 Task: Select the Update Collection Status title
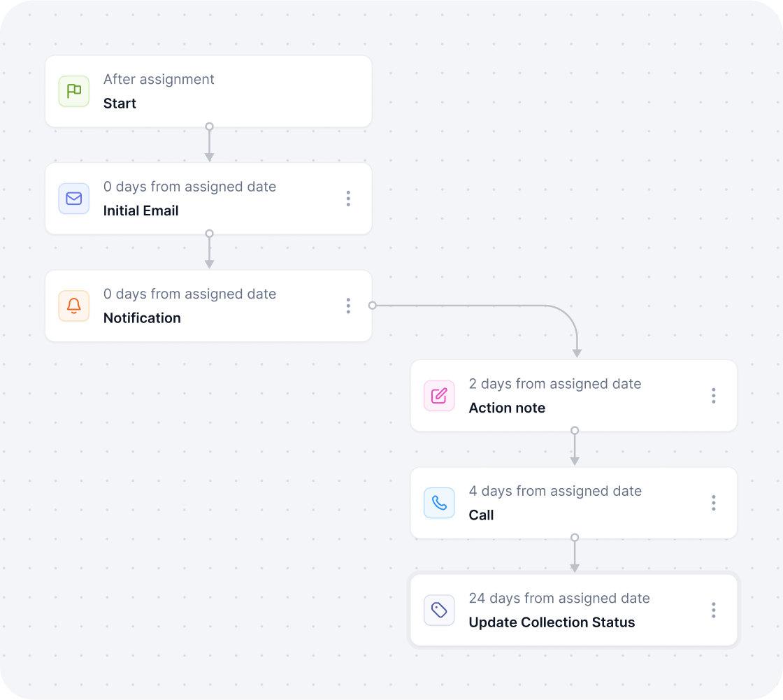[552, 622]
